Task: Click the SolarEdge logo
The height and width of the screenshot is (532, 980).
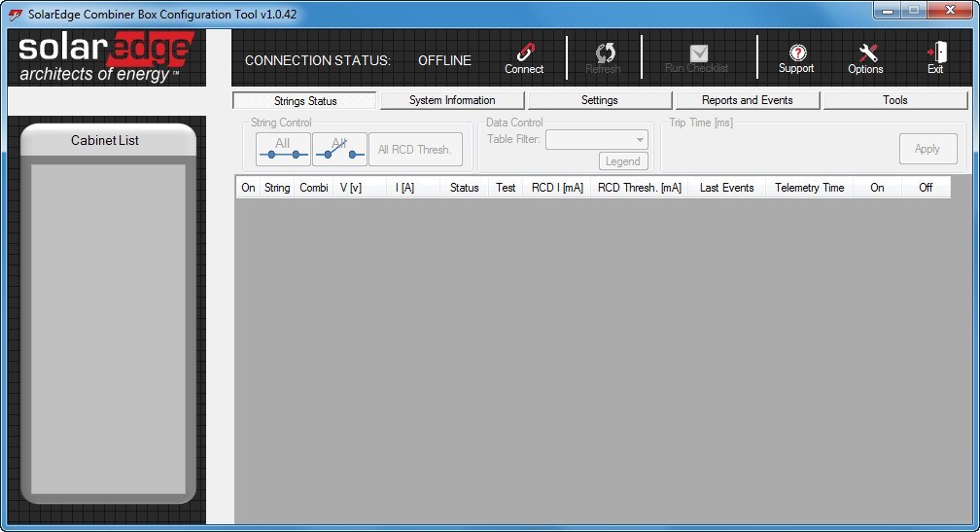Action: (106, 57)
